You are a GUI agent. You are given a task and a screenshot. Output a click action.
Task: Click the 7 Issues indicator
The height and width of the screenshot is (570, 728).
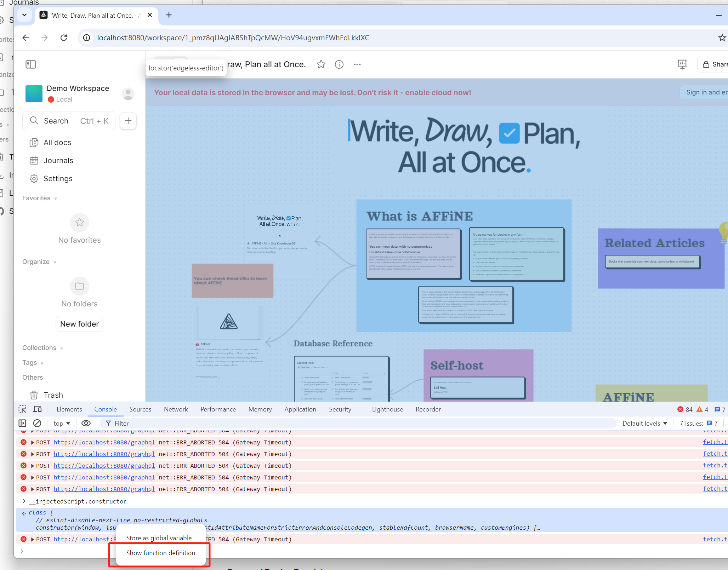click(699, 424)
